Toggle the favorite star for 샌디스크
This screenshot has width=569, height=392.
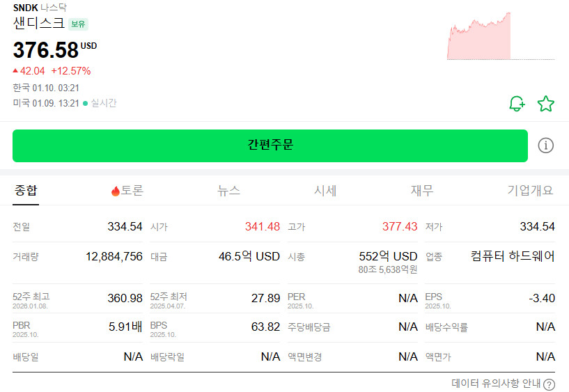[546, 104]
